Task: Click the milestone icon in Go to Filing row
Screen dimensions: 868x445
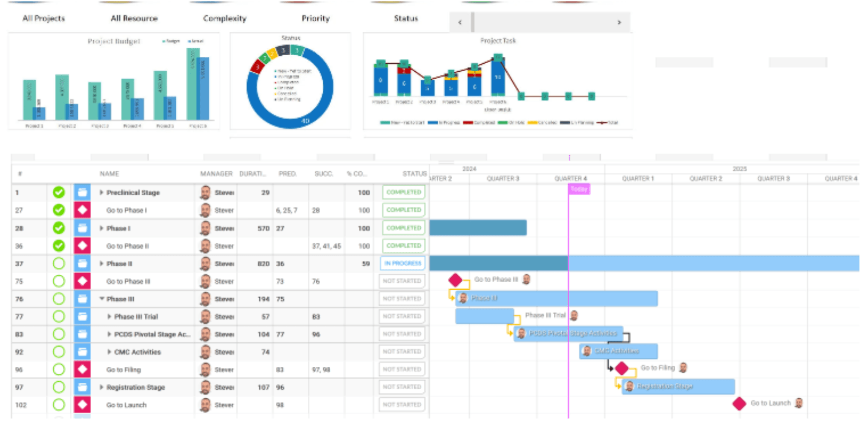Action: pos(82,369)
